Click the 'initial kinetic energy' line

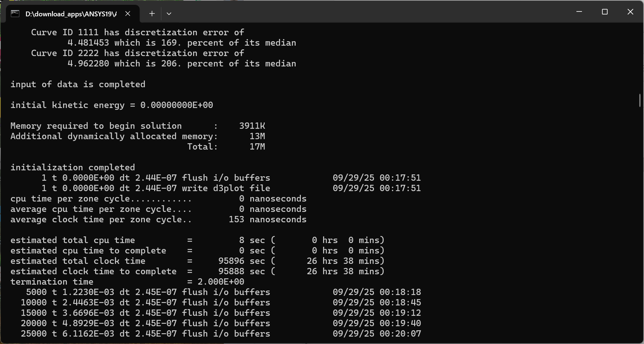(x=112, y=105)
